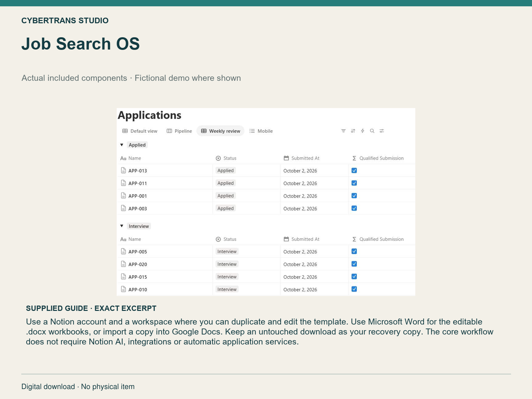Toggle Qualified Submission checkbox for APP-011
532x399 pixels.
click(354, 183)
